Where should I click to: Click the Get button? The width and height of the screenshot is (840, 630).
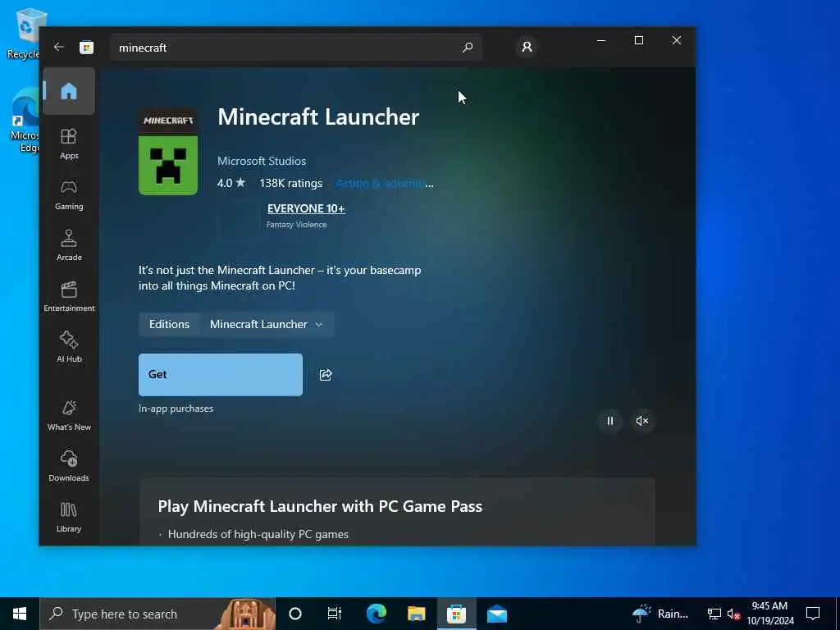click(221, 374)
